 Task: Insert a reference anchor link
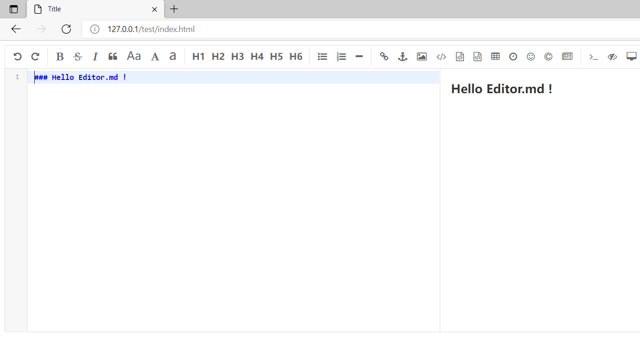point(402,57)
